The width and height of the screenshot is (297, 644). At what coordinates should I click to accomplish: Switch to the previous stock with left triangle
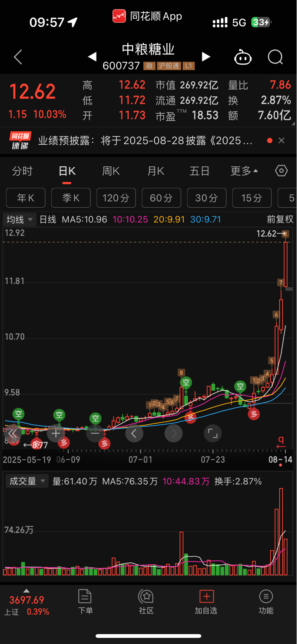[92, 57]
